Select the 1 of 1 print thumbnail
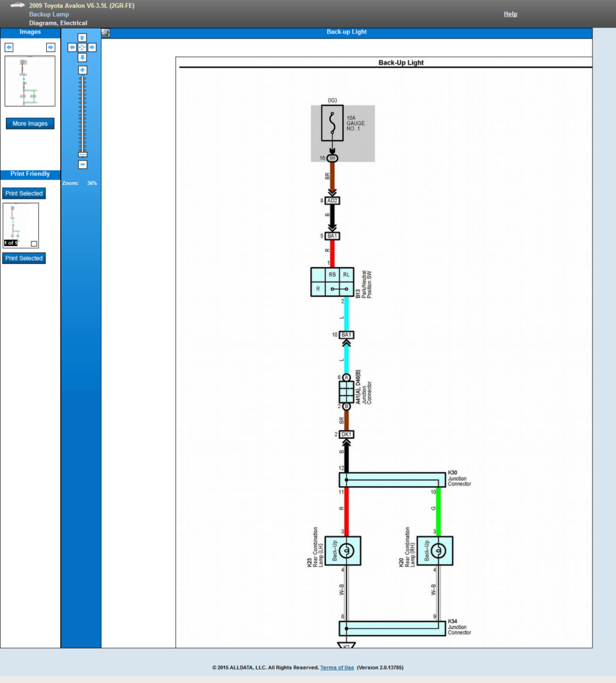Viewport: 616px width, 683px height. pyautogui.click(x=21, y=225)
